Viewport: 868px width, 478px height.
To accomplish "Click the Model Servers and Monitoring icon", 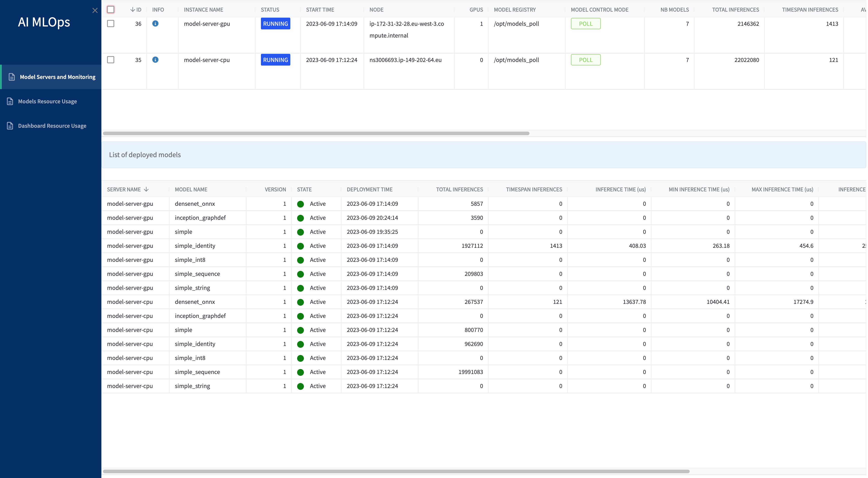I will point(12,76).
